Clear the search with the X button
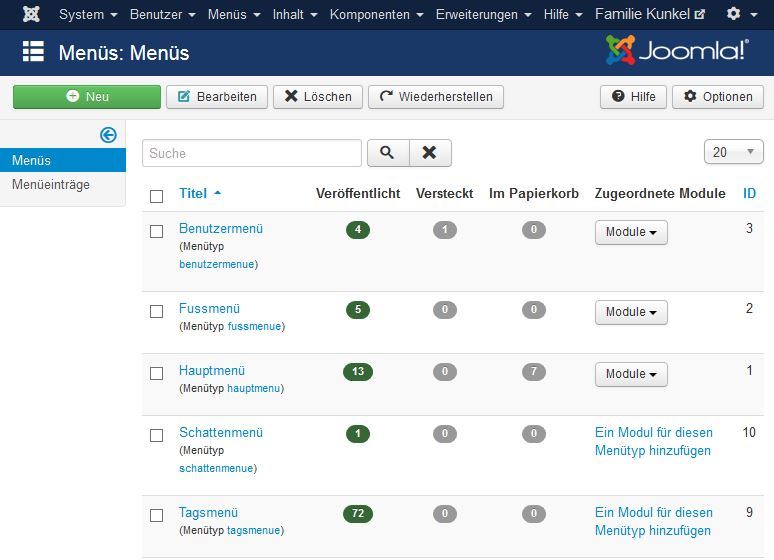 [x=429, y=153]
